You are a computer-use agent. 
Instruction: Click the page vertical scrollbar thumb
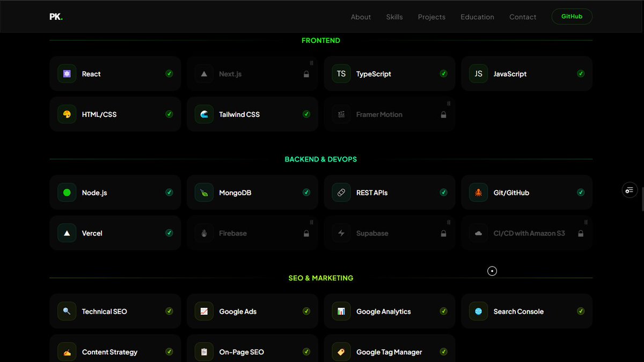pos(642,199)
